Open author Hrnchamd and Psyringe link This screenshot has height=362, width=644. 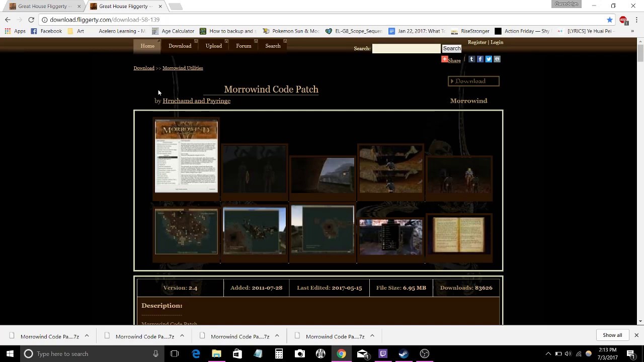(x=196, y=101)
